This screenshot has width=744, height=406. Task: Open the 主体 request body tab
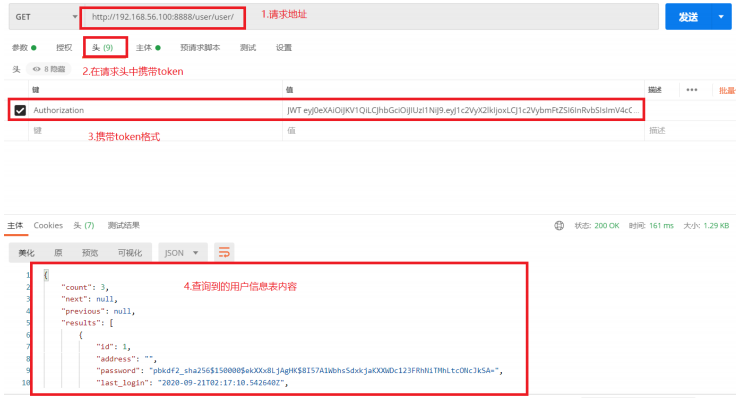coord(148,47)
